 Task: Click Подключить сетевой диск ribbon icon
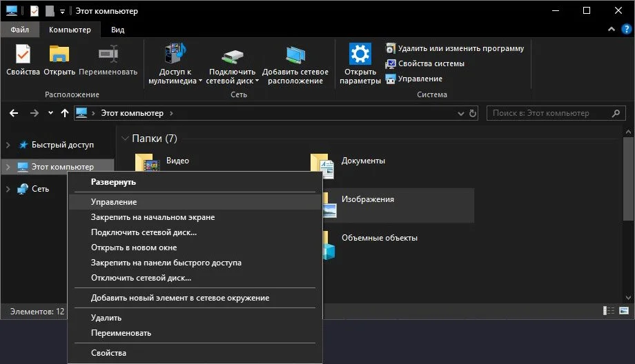point(232,56)
